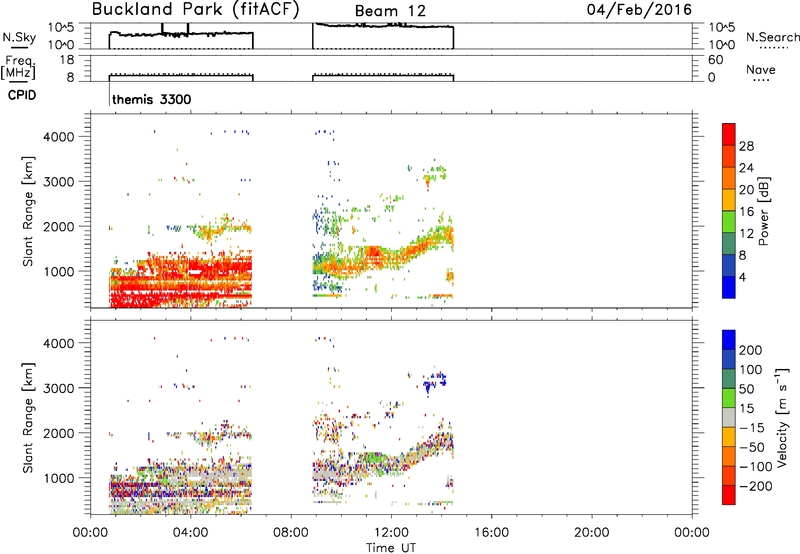Click the date "04/Feb/2016"
The height and width of the screenshot is (554, 800).
[639, 10]
